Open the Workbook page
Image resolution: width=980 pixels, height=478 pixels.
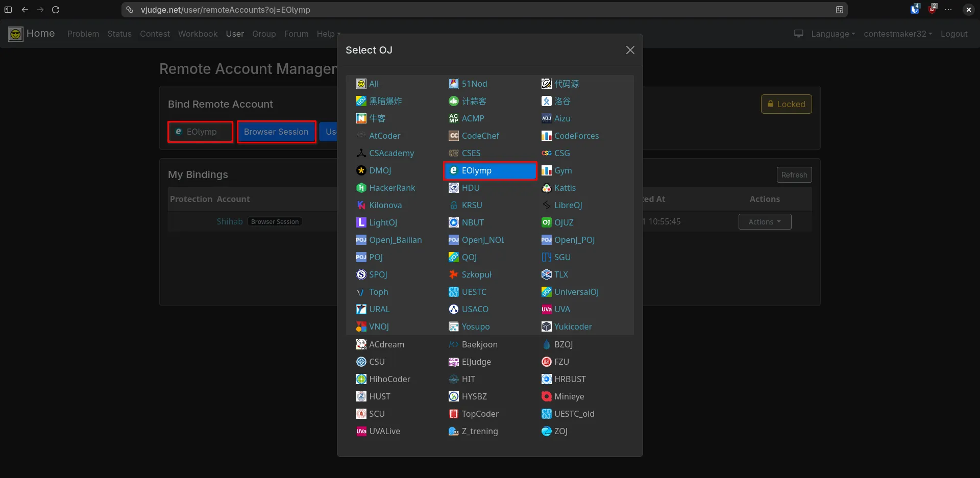pos(198,34)
